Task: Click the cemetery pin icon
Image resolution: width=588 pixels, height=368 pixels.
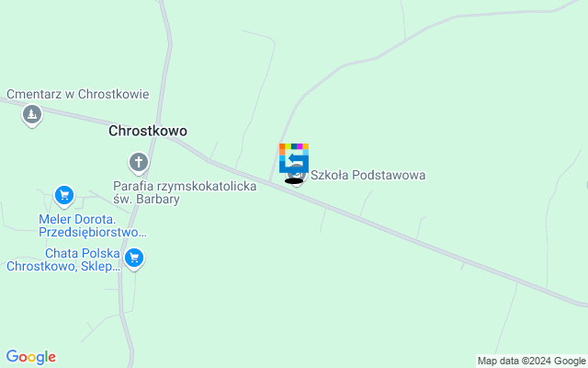Action: [32, 115]
